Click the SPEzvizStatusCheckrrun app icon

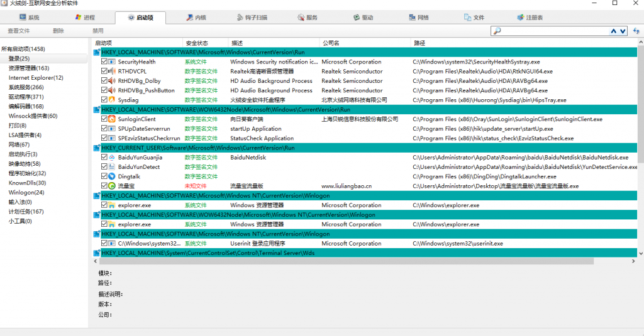pyautogui.click(x=112, y=138)
